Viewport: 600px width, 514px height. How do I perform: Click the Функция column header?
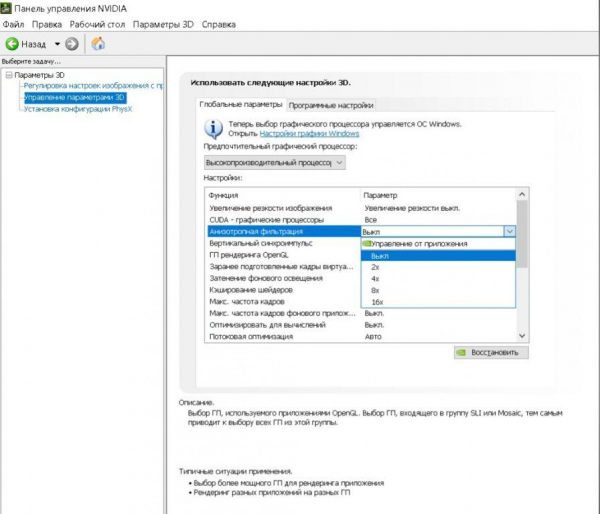[x=283, y=195]
